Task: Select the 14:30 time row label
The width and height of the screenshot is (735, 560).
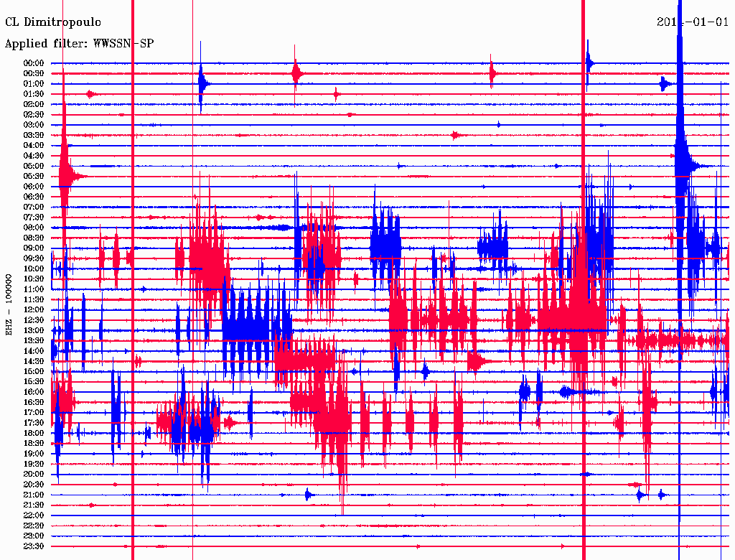Action: (x=34, y=361)
